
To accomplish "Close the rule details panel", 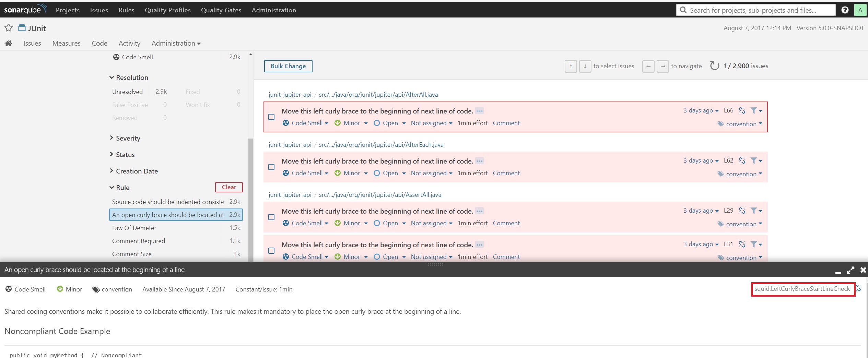I will click(x=863, y=270).
